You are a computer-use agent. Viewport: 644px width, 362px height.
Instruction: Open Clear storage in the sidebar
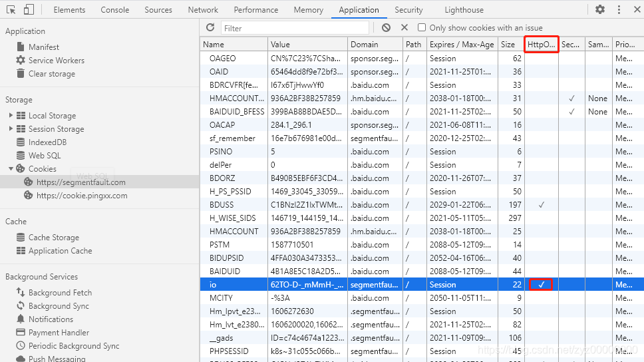52,74
